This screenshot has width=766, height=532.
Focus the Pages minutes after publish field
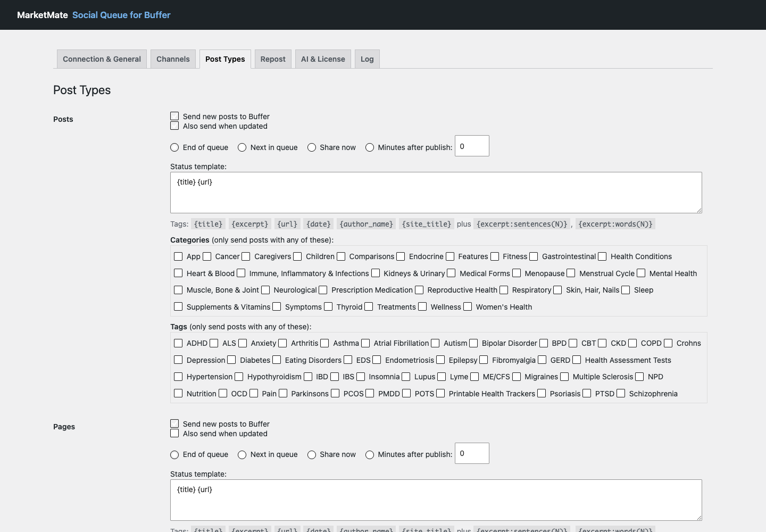click(x=472, y=453)
